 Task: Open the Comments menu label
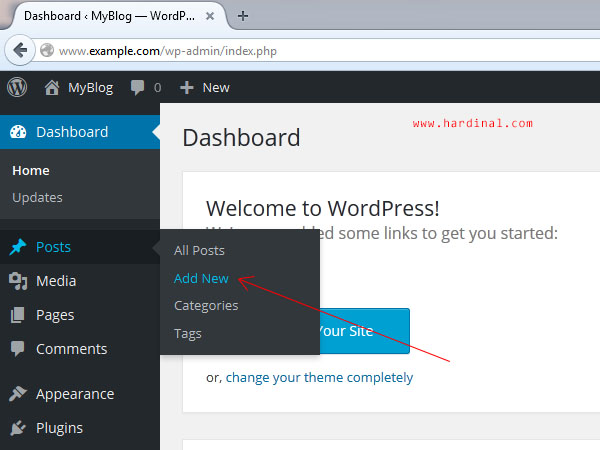click(x=72, y=349)
